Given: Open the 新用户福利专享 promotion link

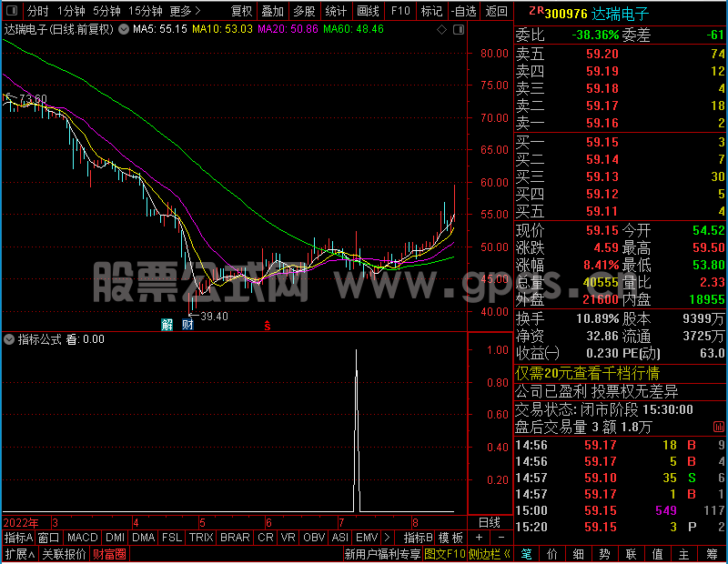Looking at the screenshot, I should pyautogui.click(x=382, y=554).
